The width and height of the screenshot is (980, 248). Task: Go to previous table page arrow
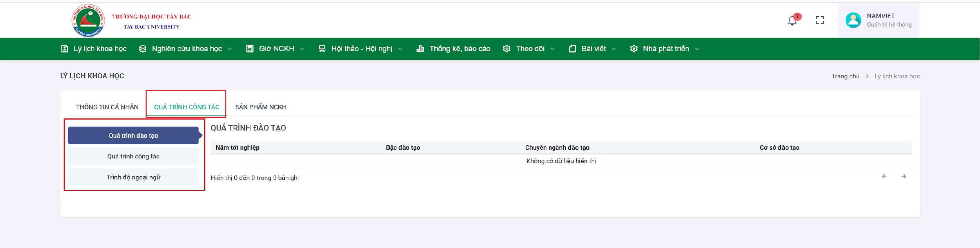[x=884, y=176]
